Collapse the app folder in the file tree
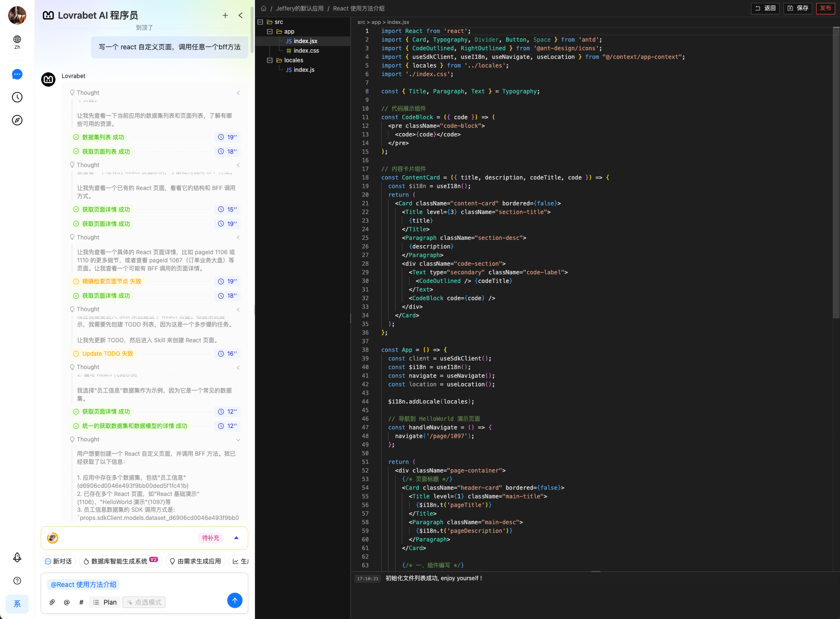 click(x=270, y=32)
